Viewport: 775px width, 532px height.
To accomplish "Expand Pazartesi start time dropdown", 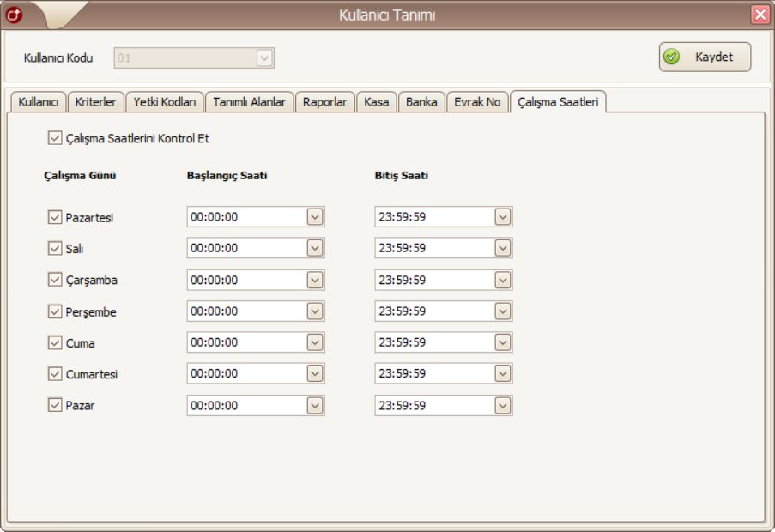I will tap(315, 217).
